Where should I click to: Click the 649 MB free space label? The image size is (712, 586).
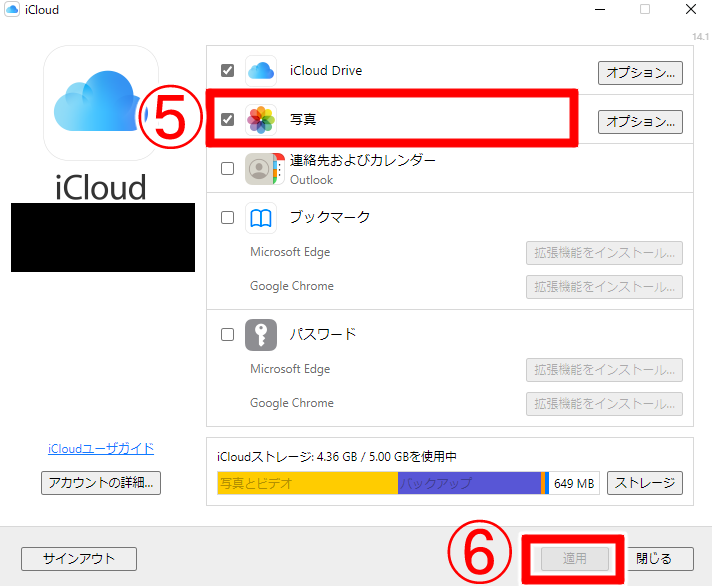point(574,483)
